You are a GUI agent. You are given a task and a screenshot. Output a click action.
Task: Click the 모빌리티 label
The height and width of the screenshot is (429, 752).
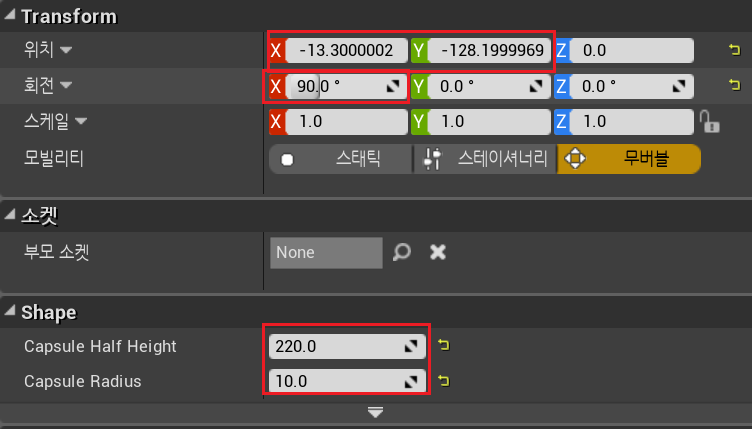pyautogui.click(x=54, y=158)
